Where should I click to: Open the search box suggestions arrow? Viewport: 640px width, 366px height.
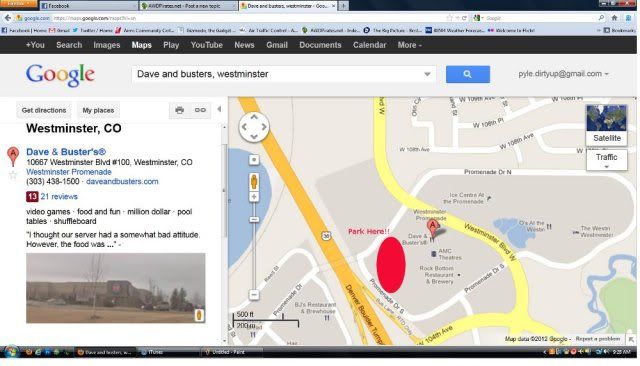tap(427, 74)
